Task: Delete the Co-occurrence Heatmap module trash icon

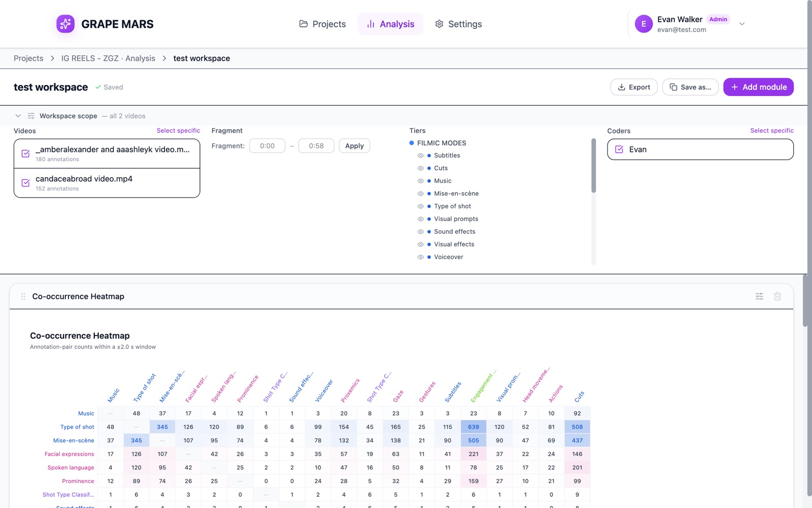Action: coord(777,296)
